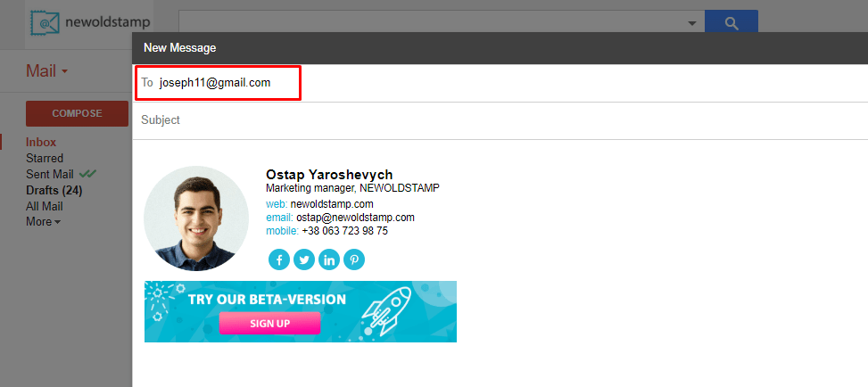
Task: Click the COMPOSE button
Action: (77, 113)
